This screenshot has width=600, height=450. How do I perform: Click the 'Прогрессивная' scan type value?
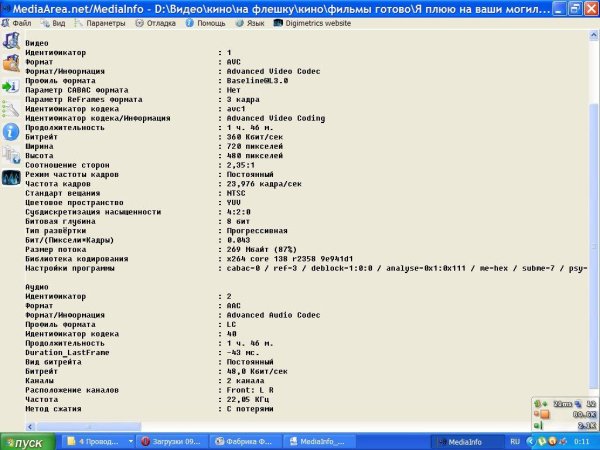point(257,231)
